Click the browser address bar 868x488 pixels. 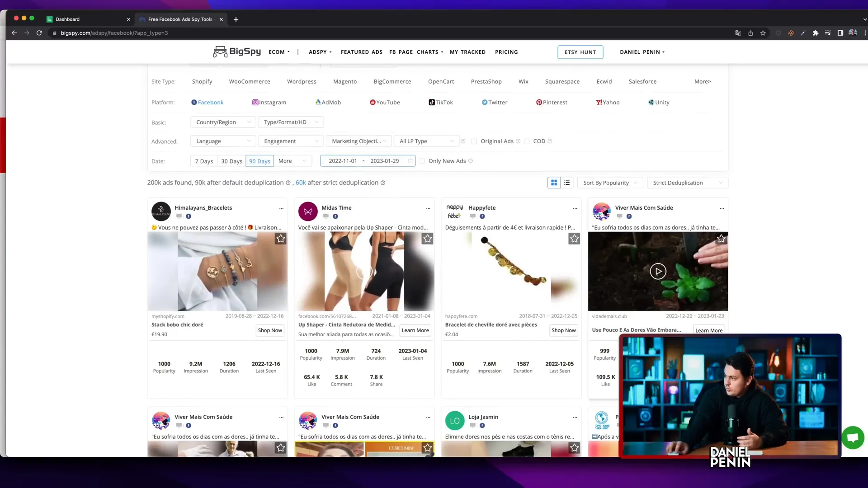pos(389,33)
